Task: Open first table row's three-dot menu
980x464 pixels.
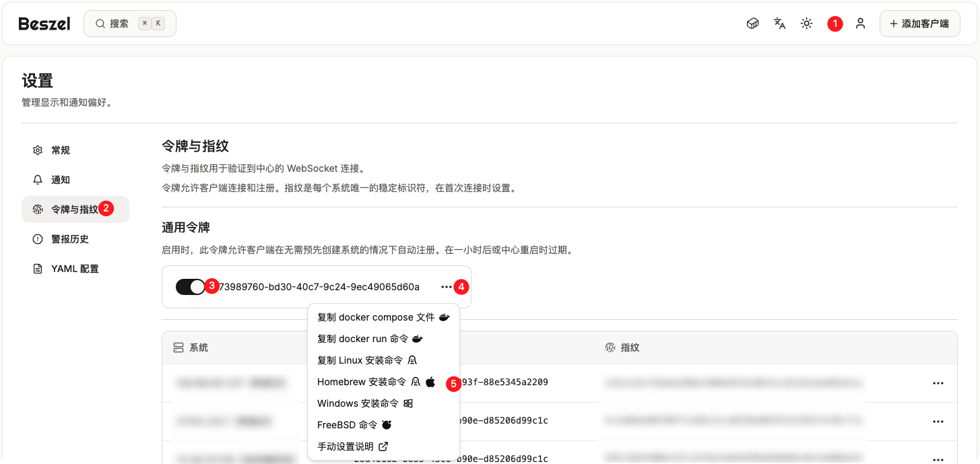Action: pyautogui.click(x=938, y=383)
